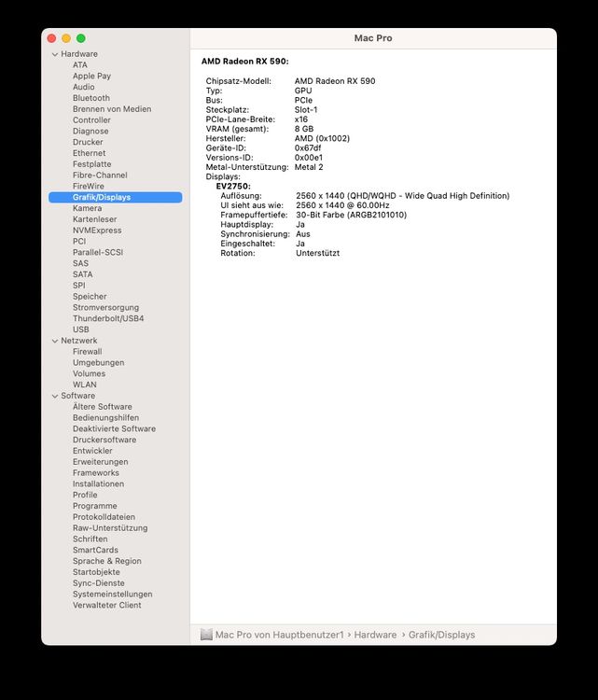
Task: Open Drucker hardware entry
Action: 88,142
